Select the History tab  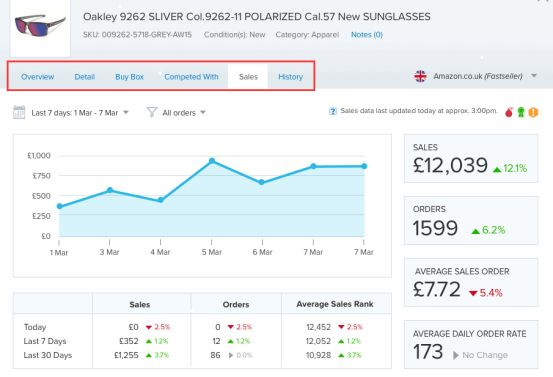pyautogui.click(x=291, y=77)
